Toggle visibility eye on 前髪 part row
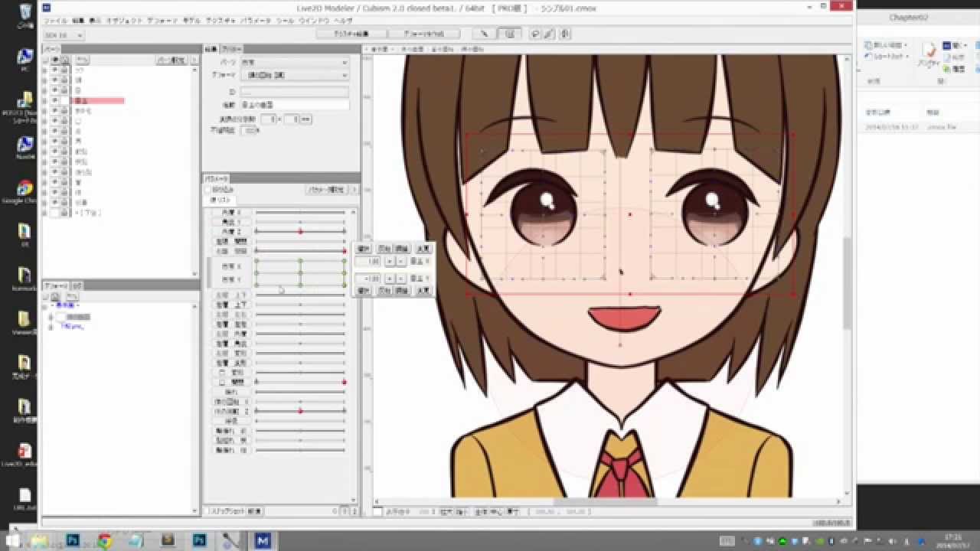This screenshot has height=551, width=980. coord(55,152)
